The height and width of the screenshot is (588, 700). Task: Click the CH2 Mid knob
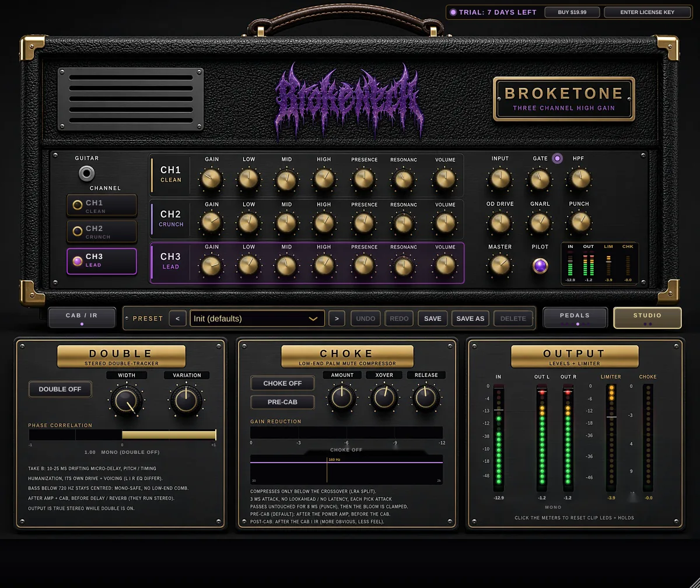click(x=286, y=222)
